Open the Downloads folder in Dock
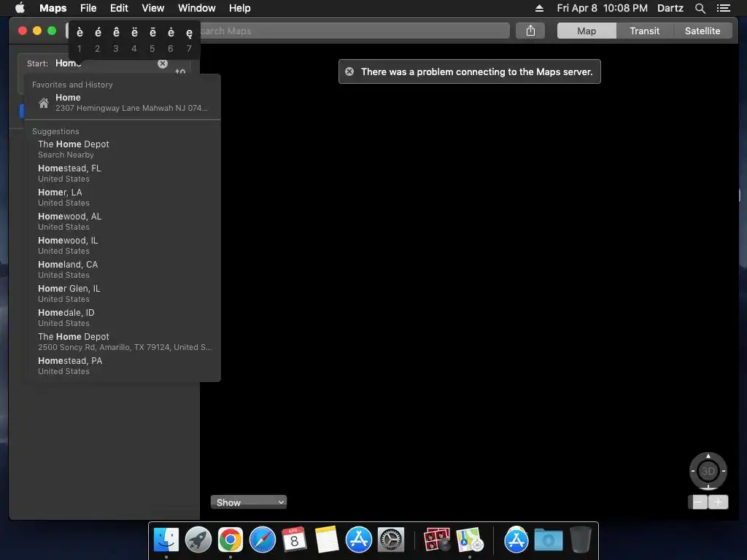 click(549, 540)
